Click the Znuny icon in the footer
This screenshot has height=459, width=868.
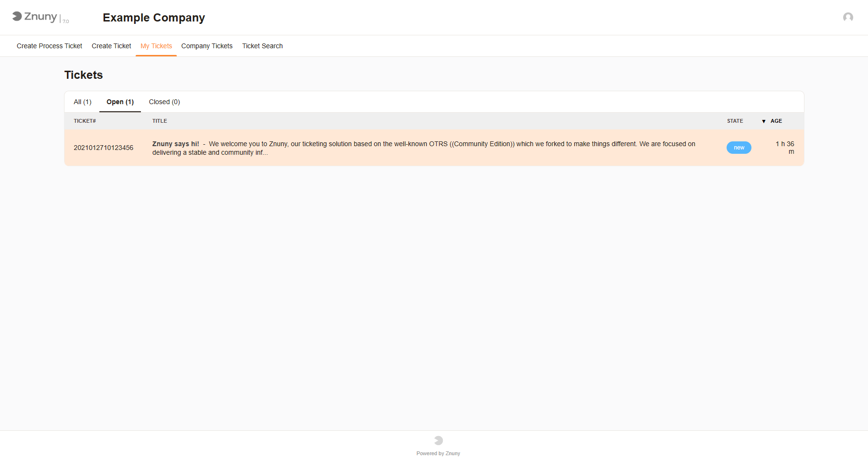438,440
